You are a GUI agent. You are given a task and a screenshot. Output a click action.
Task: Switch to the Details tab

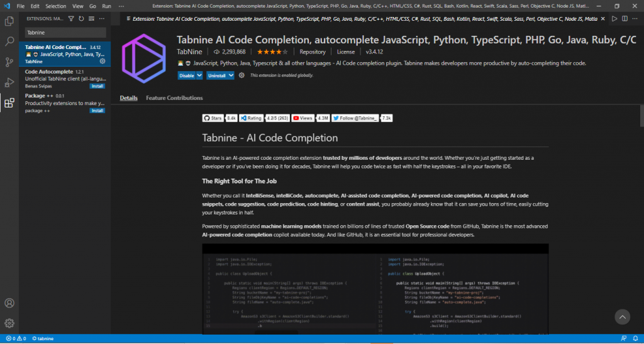(128, 98)
